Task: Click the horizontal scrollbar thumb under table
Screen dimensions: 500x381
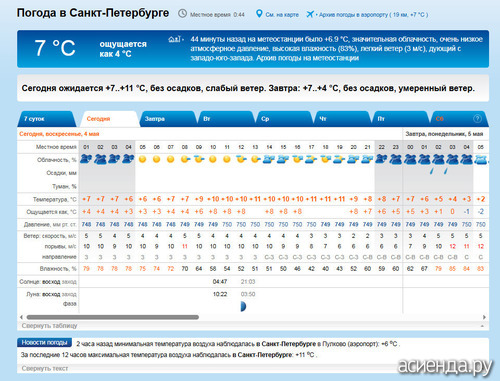Action: (113, 317)
